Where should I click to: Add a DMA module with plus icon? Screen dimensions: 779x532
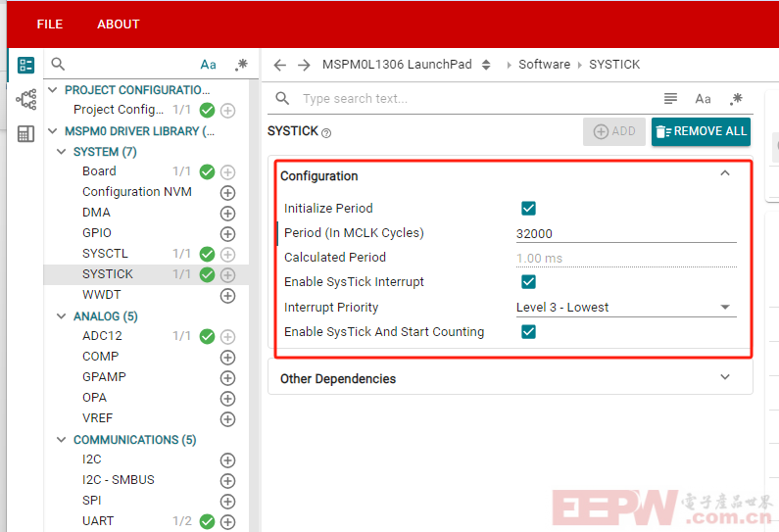point(227,214)
